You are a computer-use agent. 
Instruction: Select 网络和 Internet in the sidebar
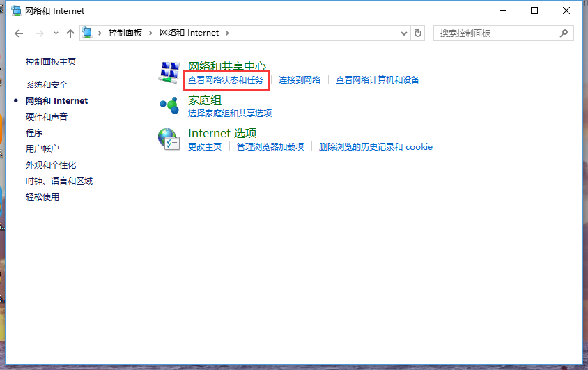[56, 101]
